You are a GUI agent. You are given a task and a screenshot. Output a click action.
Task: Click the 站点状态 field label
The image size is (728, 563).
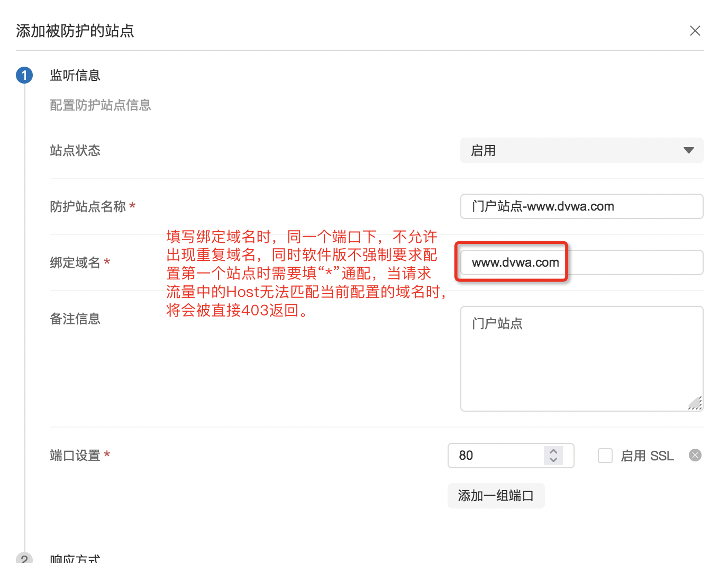point(75,151)
